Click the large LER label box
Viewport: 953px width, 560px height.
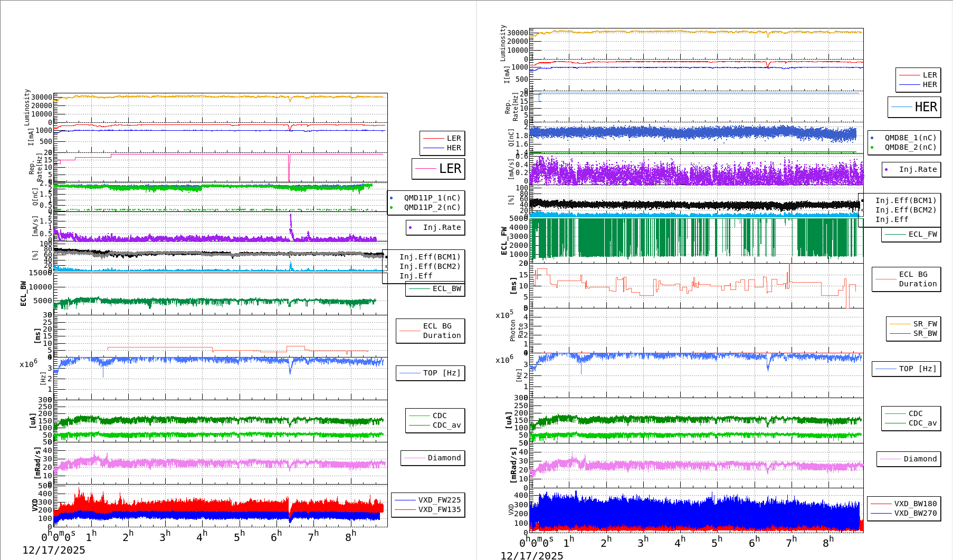pos(438,169)
